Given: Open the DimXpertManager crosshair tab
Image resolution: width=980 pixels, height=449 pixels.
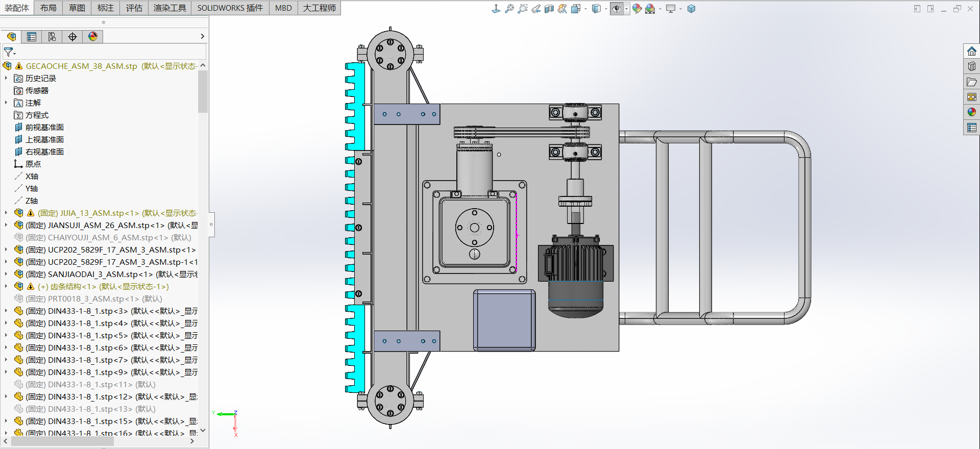Looking at the screenshot, I should (72, 37).
